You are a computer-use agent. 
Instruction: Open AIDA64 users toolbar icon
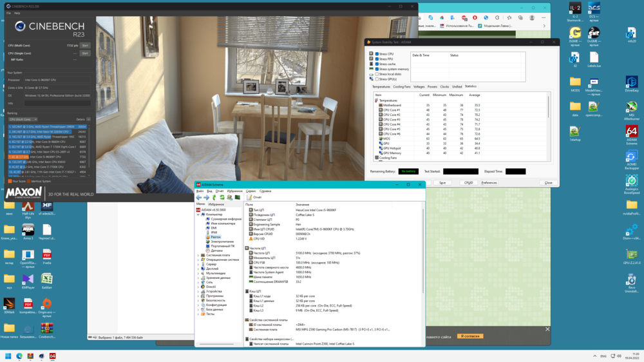point(230,197)
